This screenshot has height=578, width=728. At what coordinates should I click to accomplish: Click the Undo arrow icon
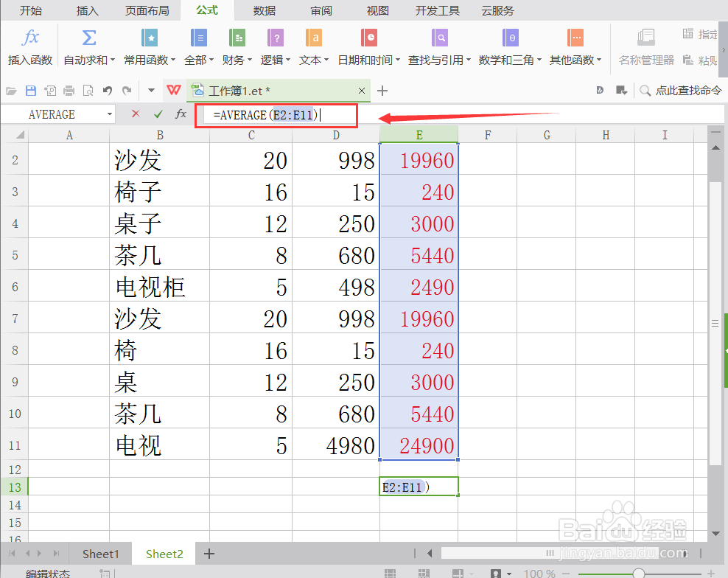(109, 89)
